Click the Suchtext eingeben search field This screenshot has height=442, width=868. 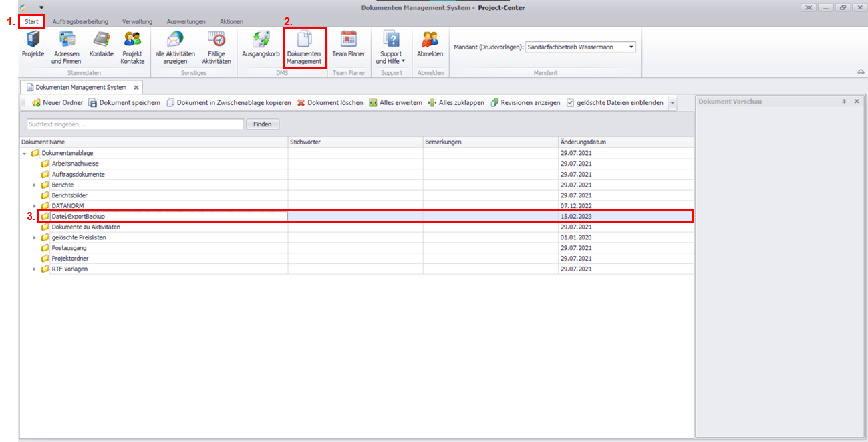(135, 124)
